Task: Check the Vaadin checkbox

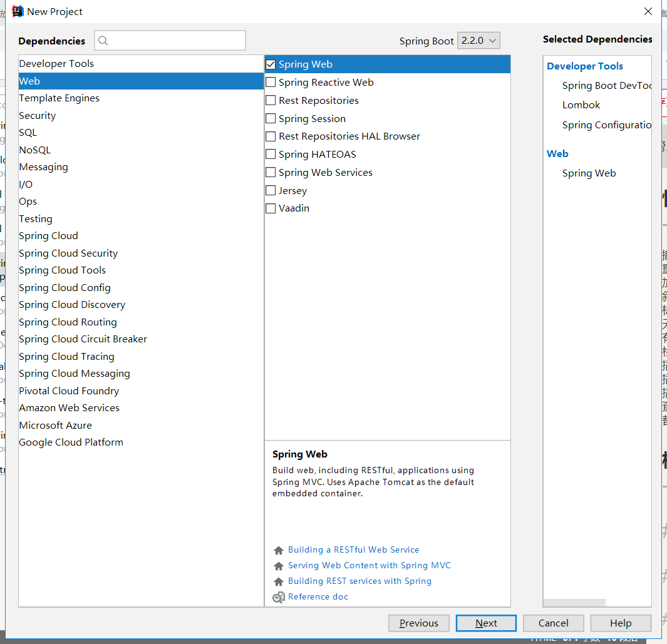Action: point(271,208)
